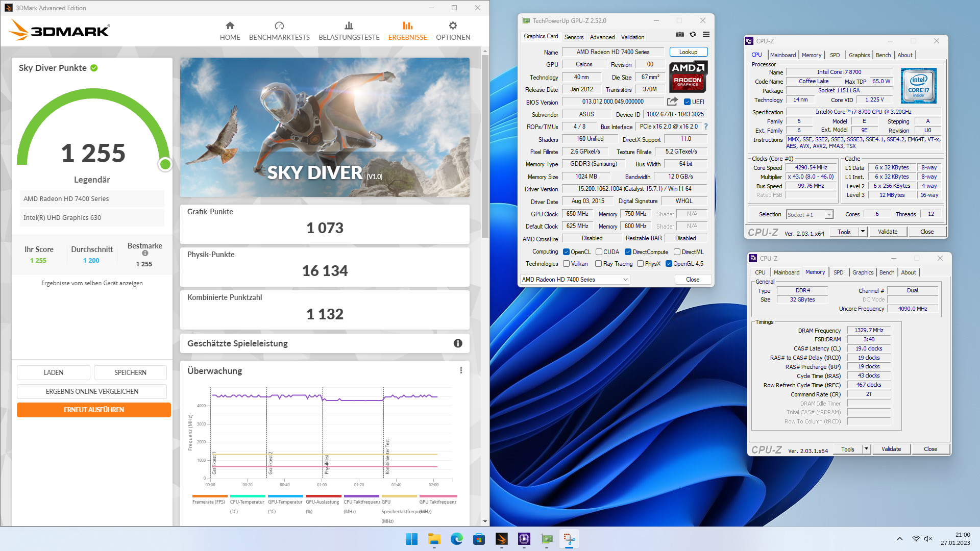Switch to 3DMark taskbar icon
The image size is (980, 551).
[x=502, y=539]
